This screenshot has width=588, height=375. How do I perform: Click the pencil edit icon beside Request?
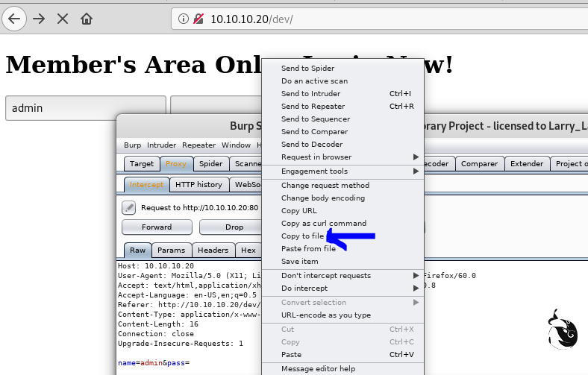[x=129, y=208]
